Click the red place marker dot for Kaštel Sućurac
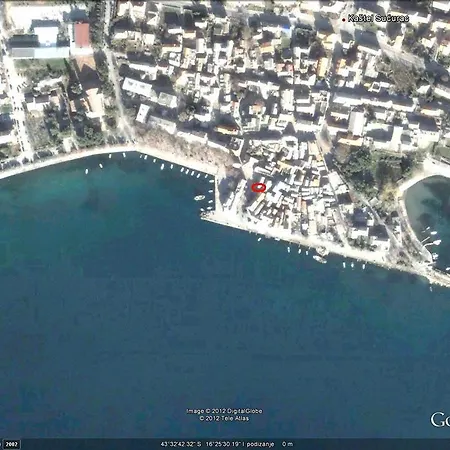450x450 pixels. click(x=344, y=20)
